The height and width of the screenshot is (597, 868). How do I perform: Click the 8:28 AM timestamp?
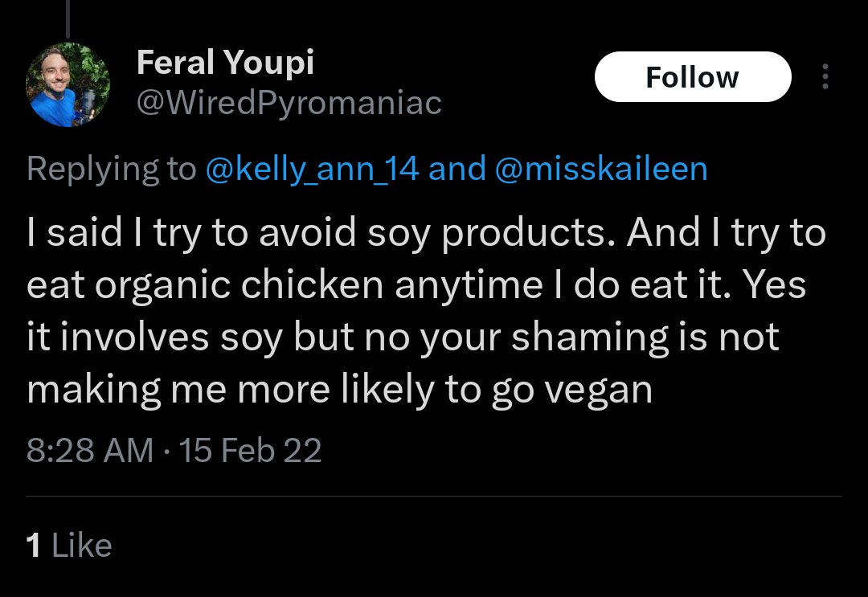point(89,450)
